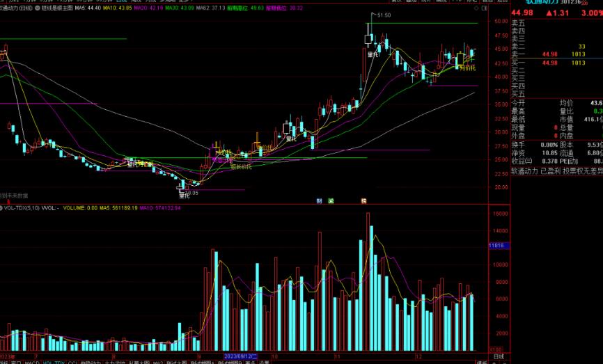Click the X100 volume scale label

[x=495, y=350]
